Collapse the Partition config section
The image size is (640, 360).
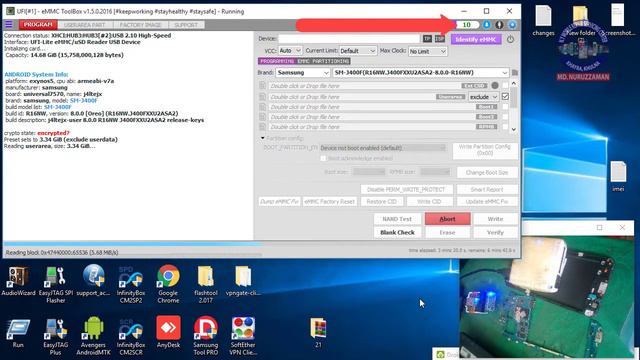click(x=262, y=138)
